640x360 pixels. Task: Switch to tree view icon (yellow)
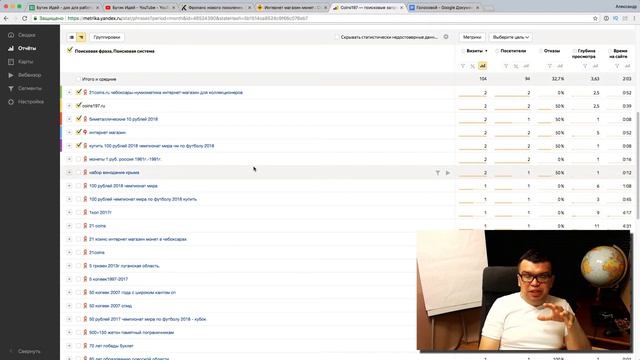click(81, 37)
